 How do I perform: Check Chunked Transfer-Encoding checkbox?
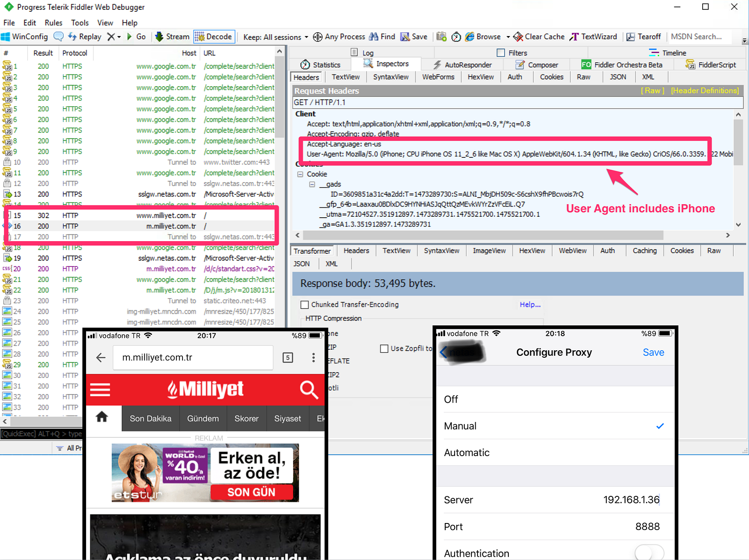(305, 305)
